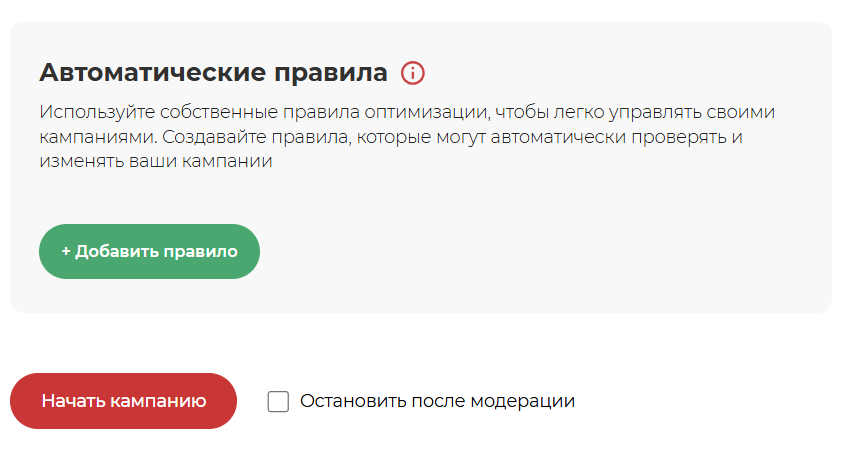Select the word 'правила' in the heading
The width and height of the screenshot is (844, 463).
pos(330,74)
